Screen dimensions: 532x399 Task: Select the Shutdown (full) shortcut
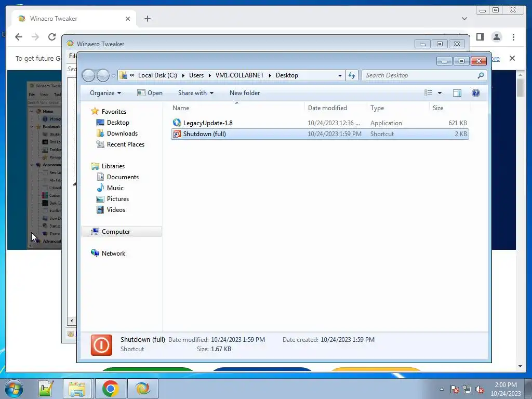tap(320, 134)
